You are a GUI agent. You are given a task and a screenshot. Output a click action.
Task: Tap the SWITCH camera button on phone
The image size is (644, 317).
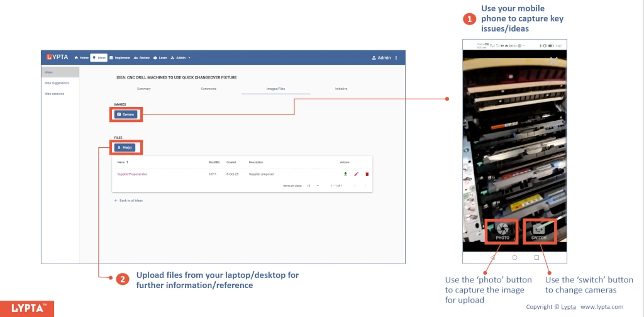tap(539, 231)
